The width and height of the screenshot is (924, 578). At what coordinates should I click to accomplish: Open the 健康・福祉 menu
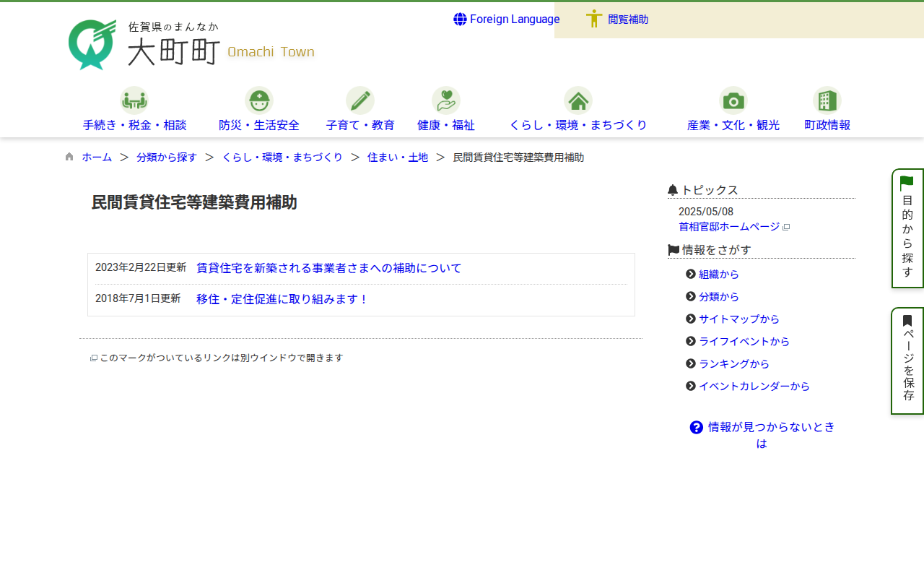pyautogui.click(x=446, y=125)
